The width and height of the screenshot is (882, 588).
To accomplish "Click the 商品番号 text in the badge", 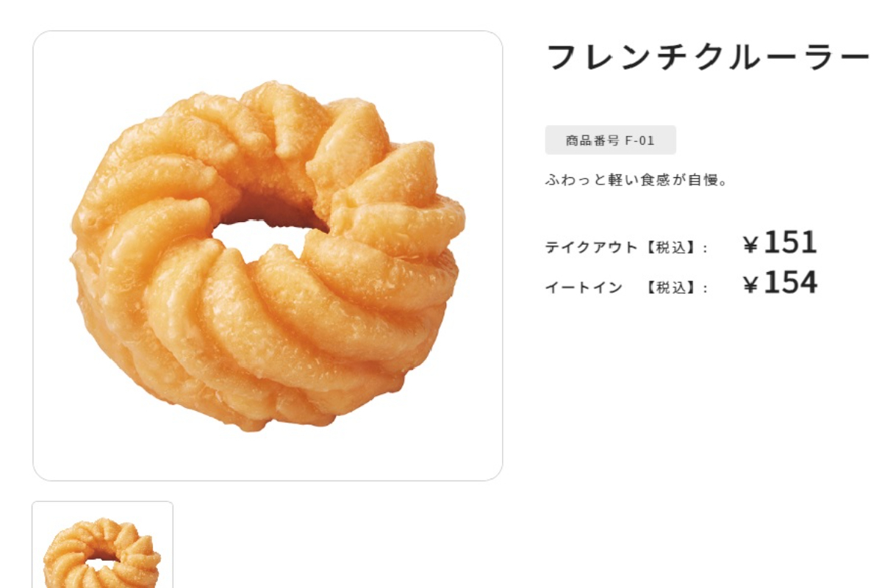I will 592,140.
